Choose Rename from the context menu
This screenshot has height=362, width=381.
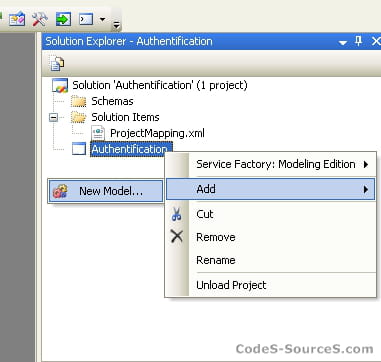pos(216,260)
